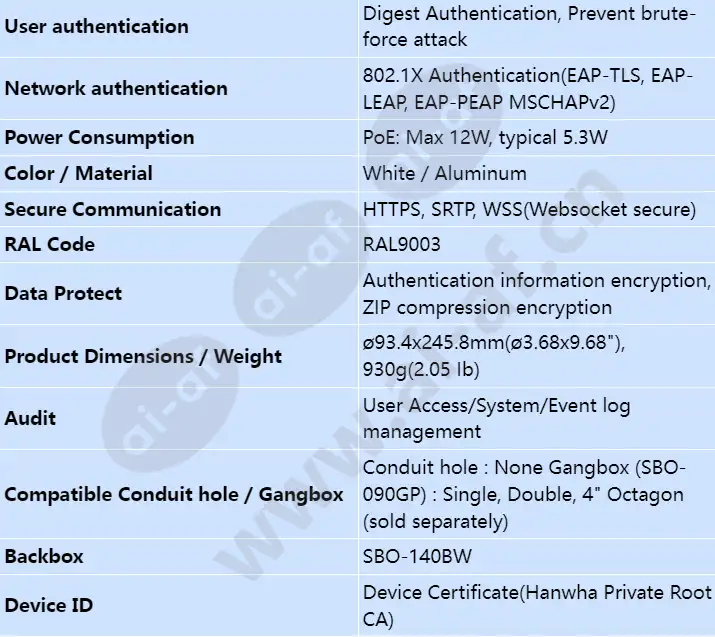Select the RAL Code label
This screenshot has height=637, width=715.
(x=50, y=244)
